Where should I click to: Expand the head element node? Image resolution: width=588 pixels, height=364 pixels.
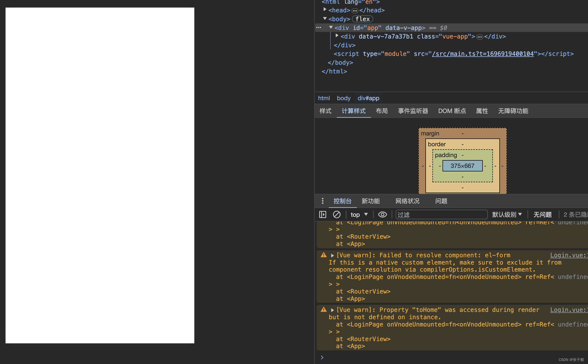pos(325,10)
